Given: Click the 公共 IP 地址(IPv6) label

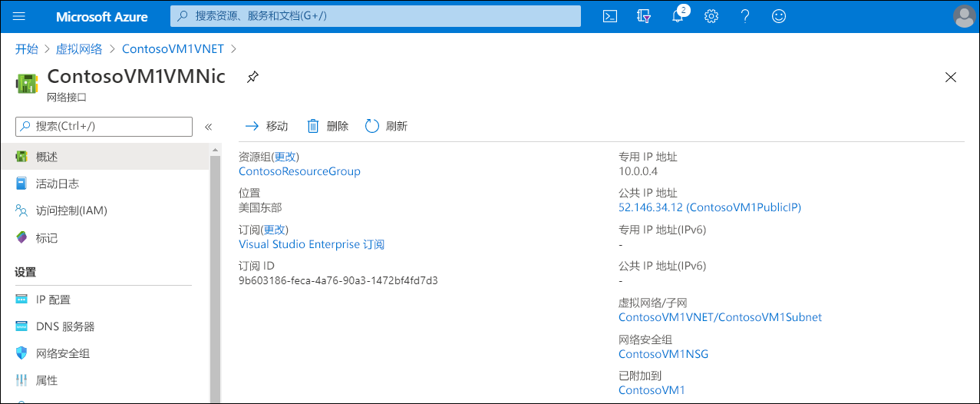Looking at the screenshot, I should (662, 266).
